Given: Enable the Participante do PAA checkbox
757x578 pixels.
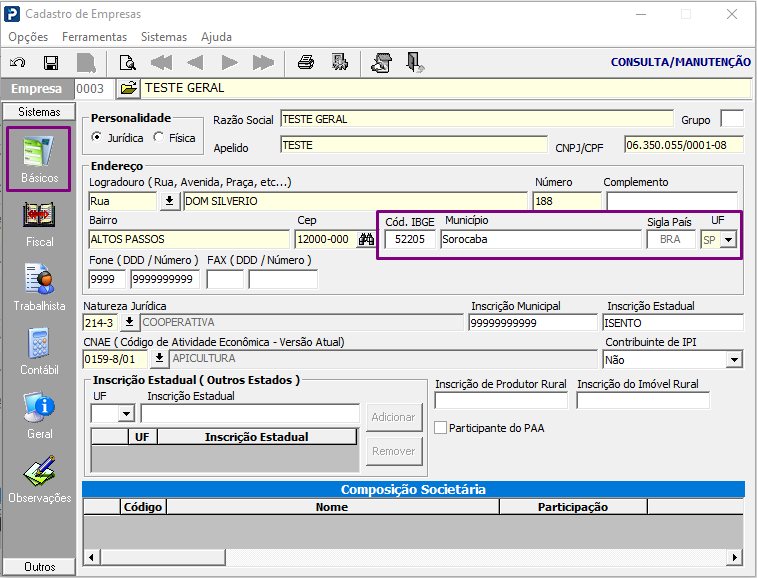Looking at the screenshot, I should [440, 428].
